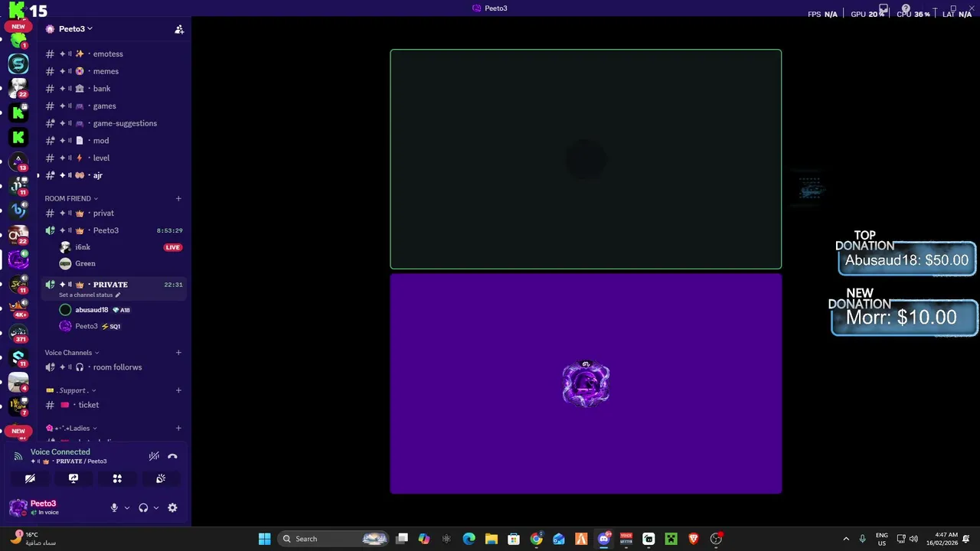Open the ticket channel
The height and width of the screenshot is (551, 980).
[x=113, y=405]
